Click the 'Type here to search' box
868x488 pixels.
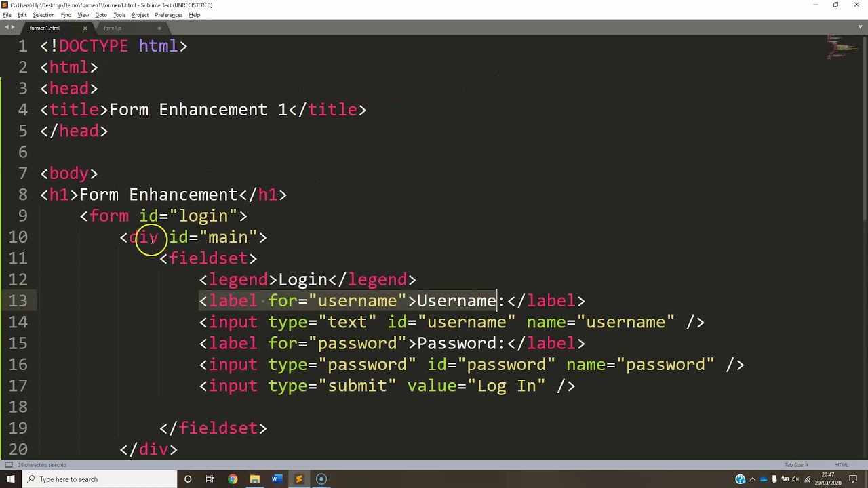[x=98, y=479]
